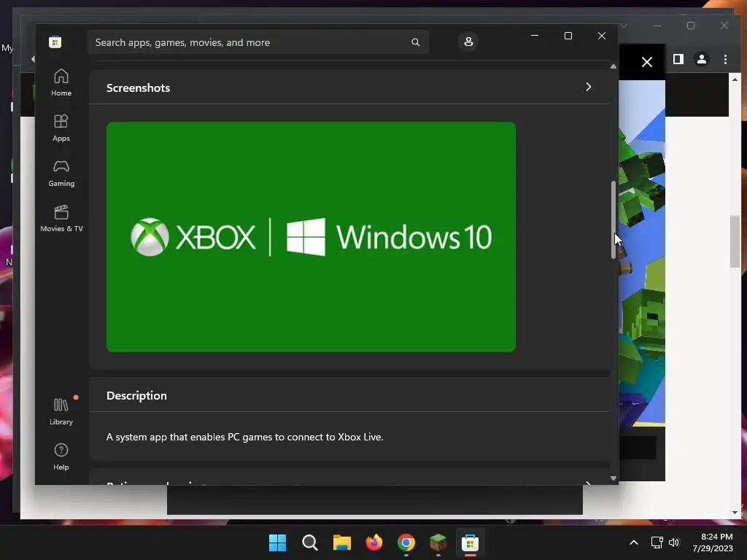Open the clock showing 8:24 PM
Viewport: 747px width, 560px height.
(x=713, y=542)
